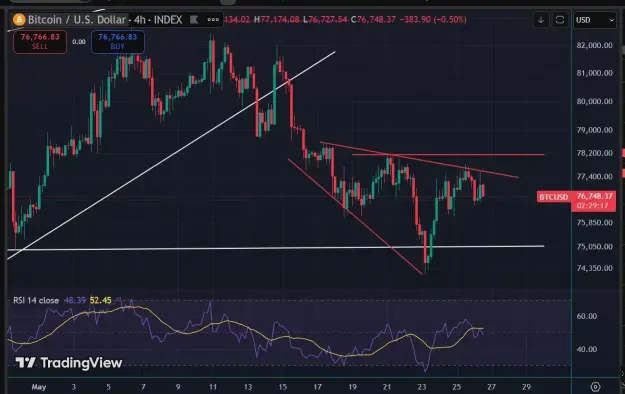Click the 78,200.00 price axis label
The height and width of the screenshot is (394, 625).
[594, 153]
